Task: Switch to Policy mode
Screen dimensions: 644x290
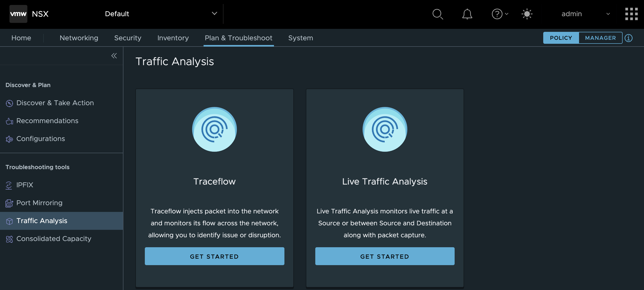Action: (x=561, y=38)
